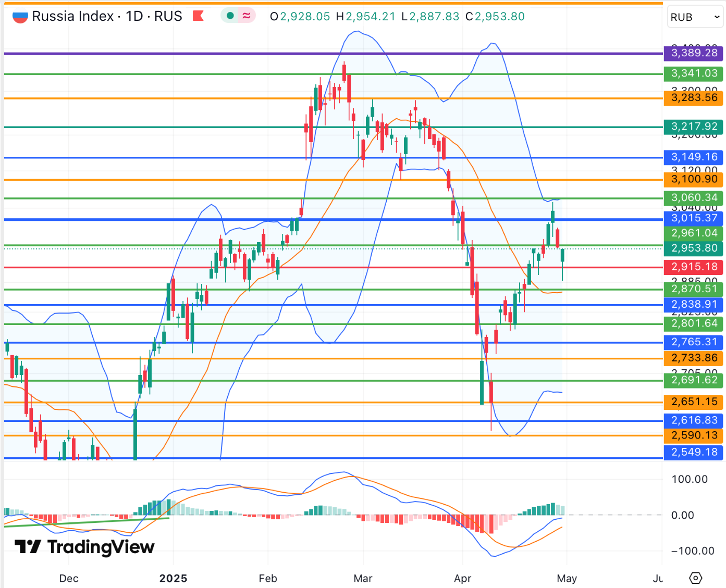Select the close value C2,953.80 in header
Viewport: 726px width, 588px height.
click(495, 17)
